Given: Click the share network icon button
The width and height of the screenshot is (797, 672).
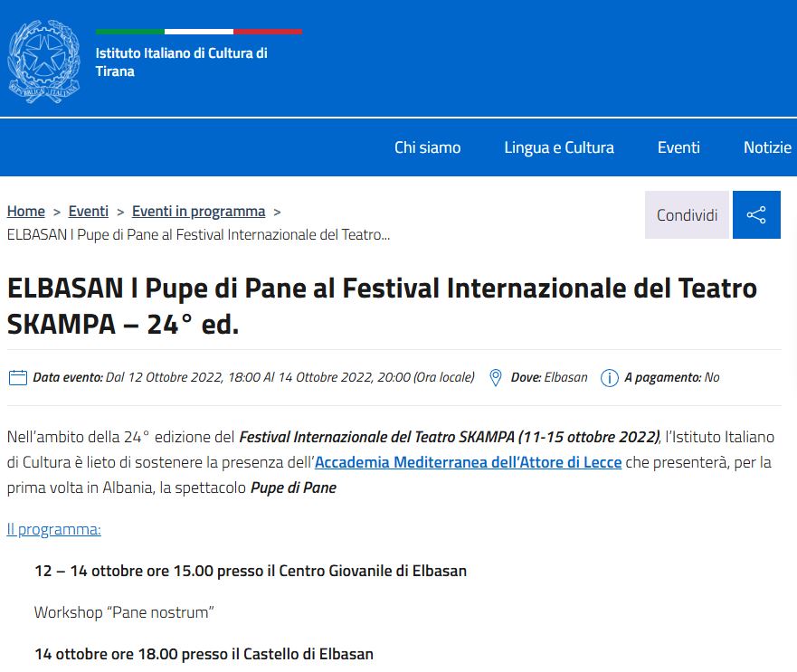Looking at the screenshot, I should click(756, 215).
